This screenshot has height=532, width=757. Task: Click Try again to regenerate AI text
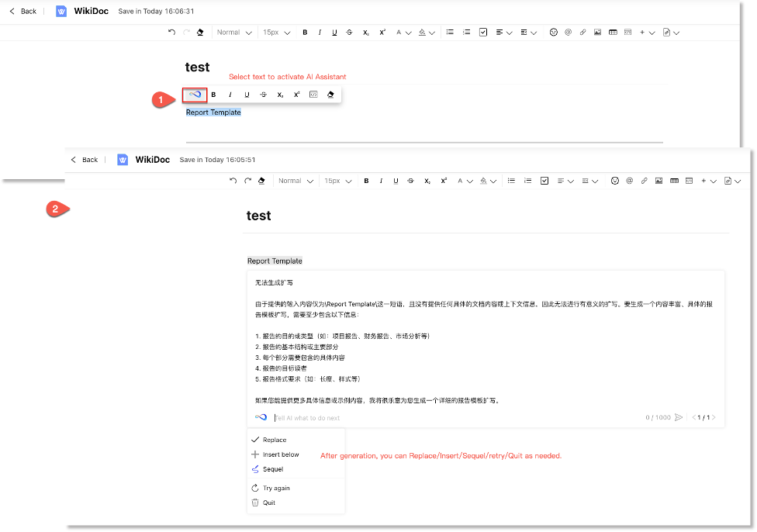[276, 489]
